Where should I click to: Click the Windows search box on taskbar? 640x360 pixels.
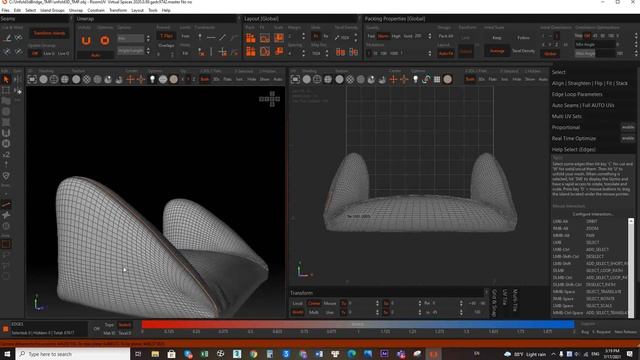click(x=73, y=354)
